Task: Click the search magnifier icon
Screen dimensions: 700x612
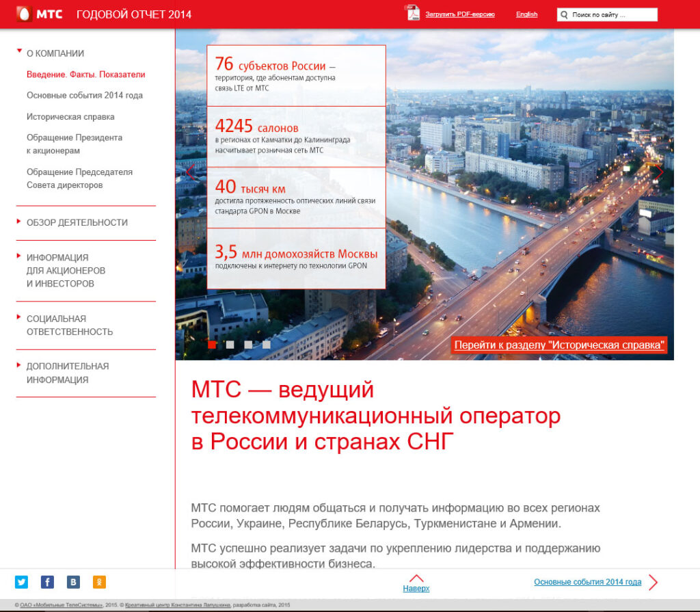Action: point(564,15)
